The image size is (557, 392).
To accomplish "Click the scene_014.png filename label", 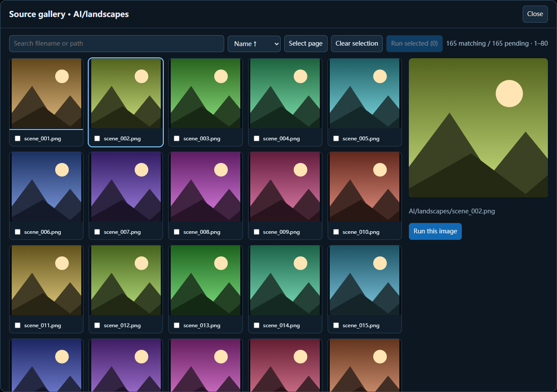I will click(x=282, y=326).
